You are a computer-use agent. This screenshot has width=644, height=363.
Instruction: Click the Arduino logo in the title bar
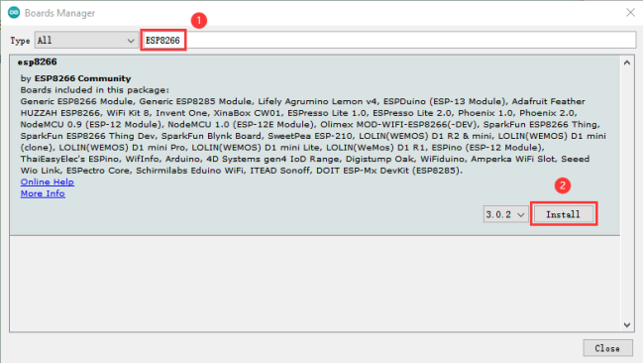14,13
